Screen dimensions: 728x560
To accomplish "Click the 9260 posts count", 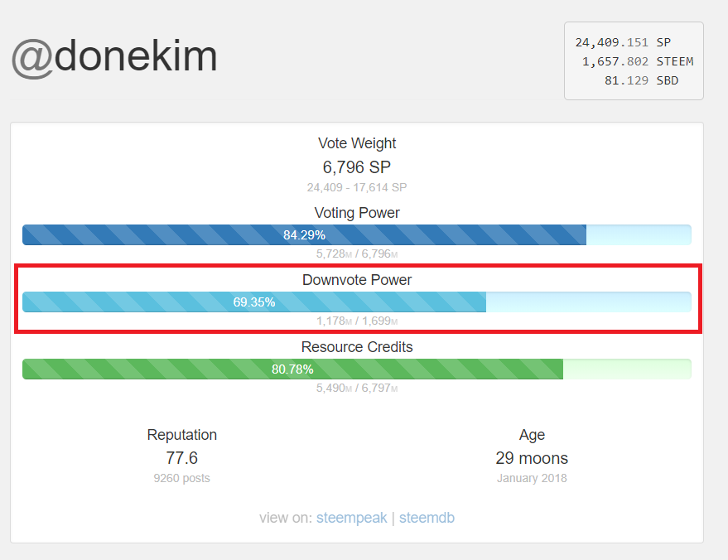I will [x=182, y=478].
